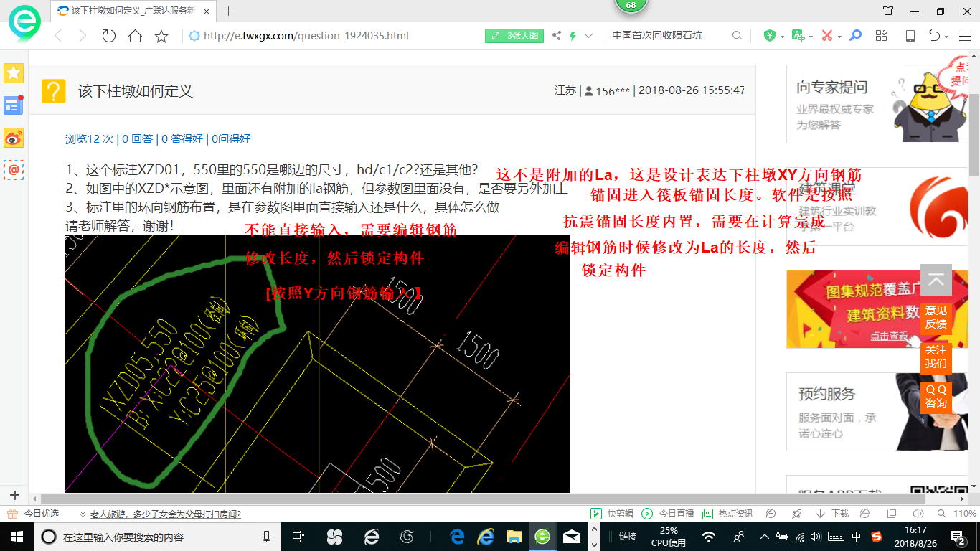The image size is (980, 551).
Task: Open the sidebar news feed icon
Action: pos(14,105)
